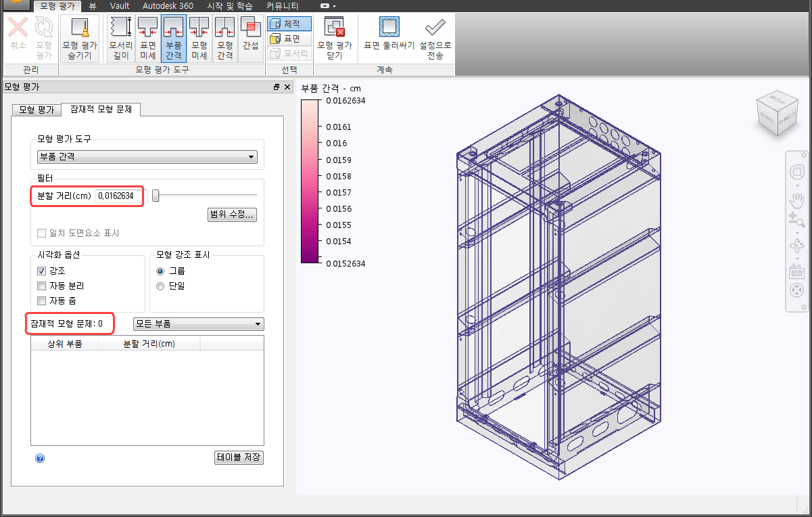Switch to 모형 평가 panel tab

click(x=37, y=110)
